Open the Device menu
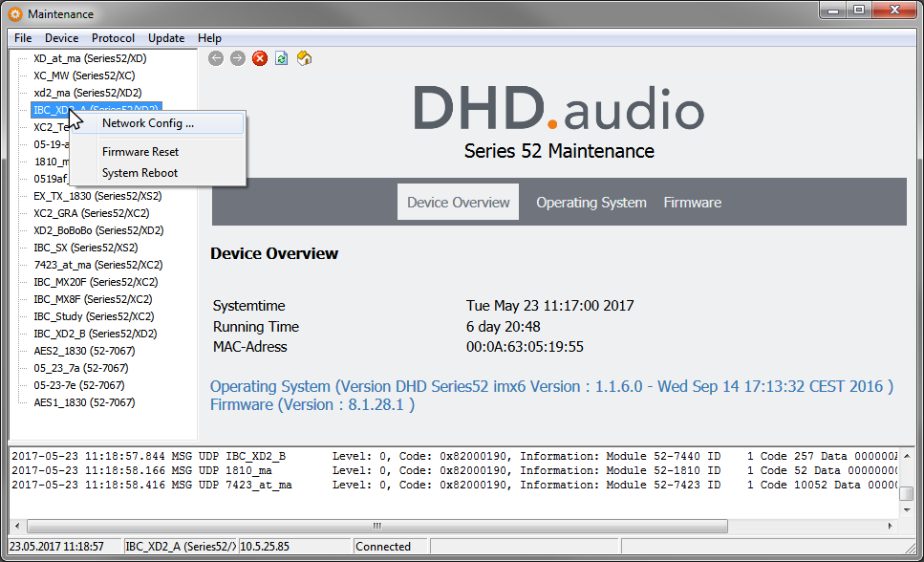 tap(61, 38)
